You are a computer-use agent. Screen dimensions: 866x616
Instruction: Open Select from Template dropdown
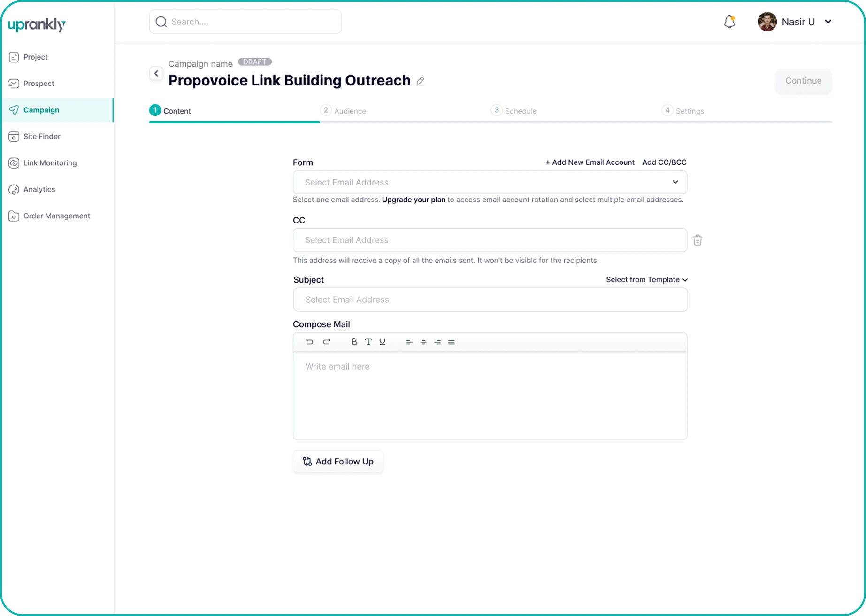[x=647, y=279]
